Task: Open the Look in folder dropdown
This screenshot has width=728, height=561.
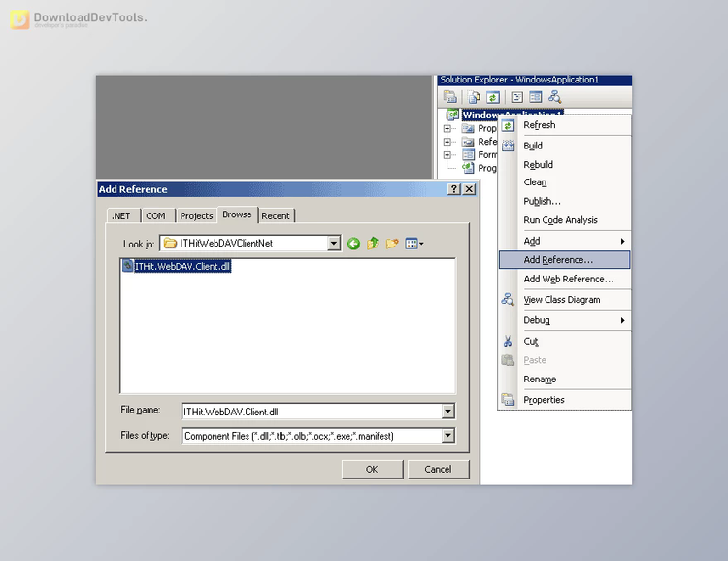Action: [x=333, y=244]
